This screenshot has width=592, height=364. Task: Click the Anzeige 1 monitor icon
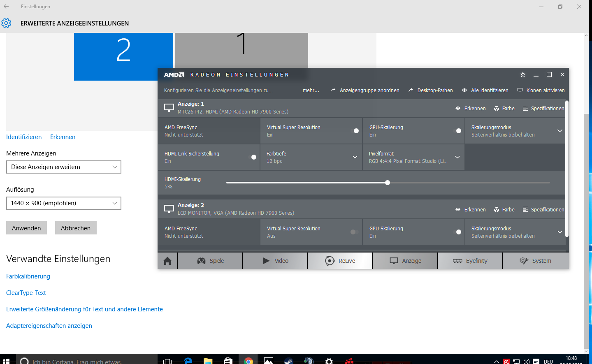tap(169, 108)
